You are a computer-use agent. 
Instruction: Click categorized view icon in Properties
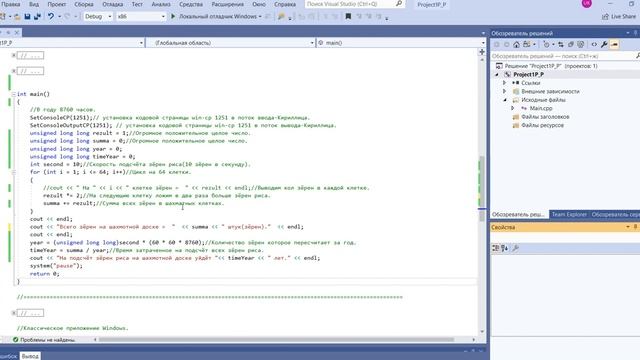(496, 248)
